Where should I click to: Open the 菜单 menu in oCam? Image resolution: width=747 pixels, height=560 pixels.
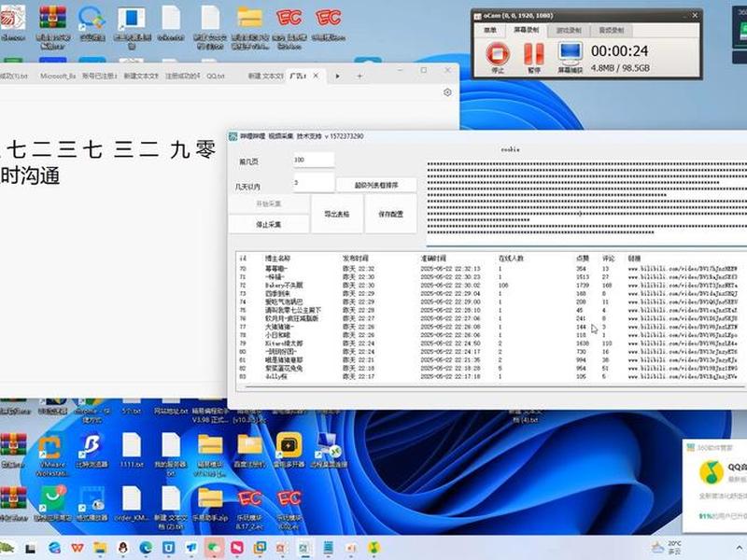tap(490, 30)
